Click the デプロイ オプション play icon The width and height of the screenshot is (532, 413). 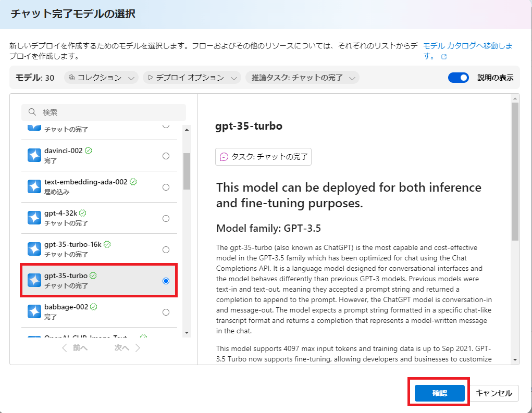coord(151,78)
